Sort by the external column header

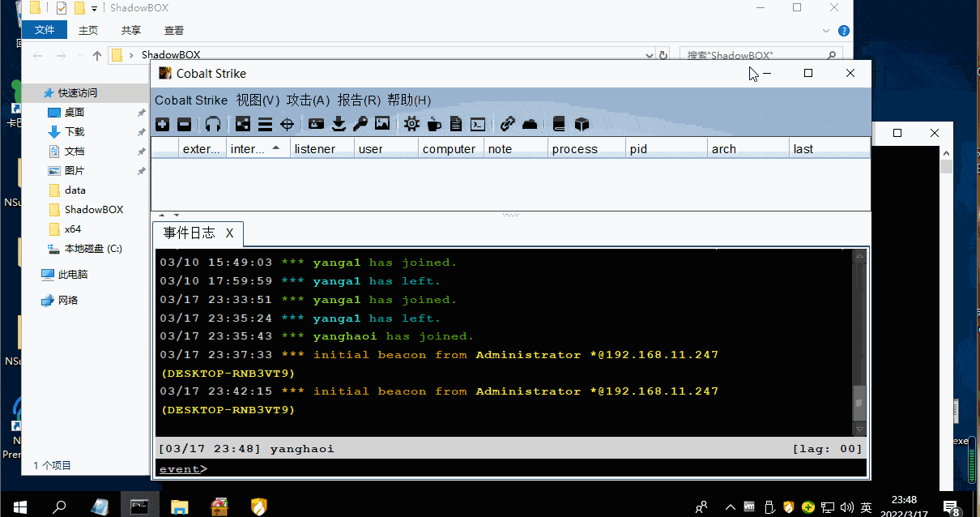(202, 149)
